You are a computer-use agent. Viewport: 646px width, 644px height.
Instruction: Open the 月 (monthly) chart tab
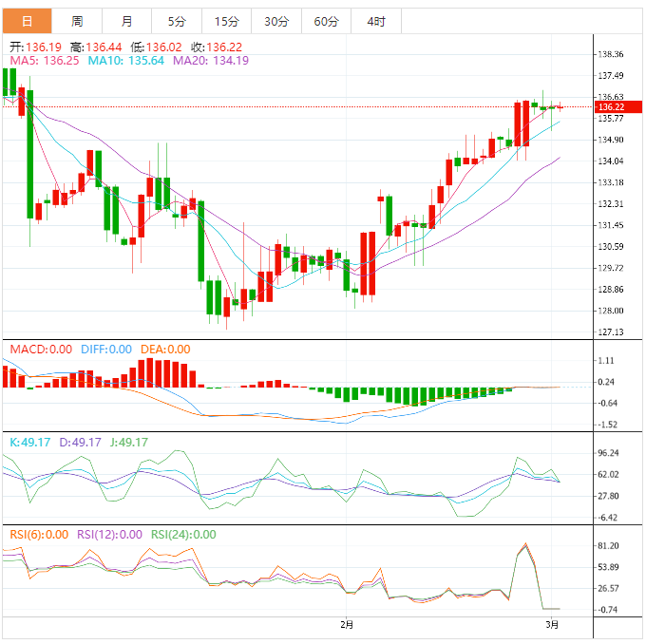[127, 21]
